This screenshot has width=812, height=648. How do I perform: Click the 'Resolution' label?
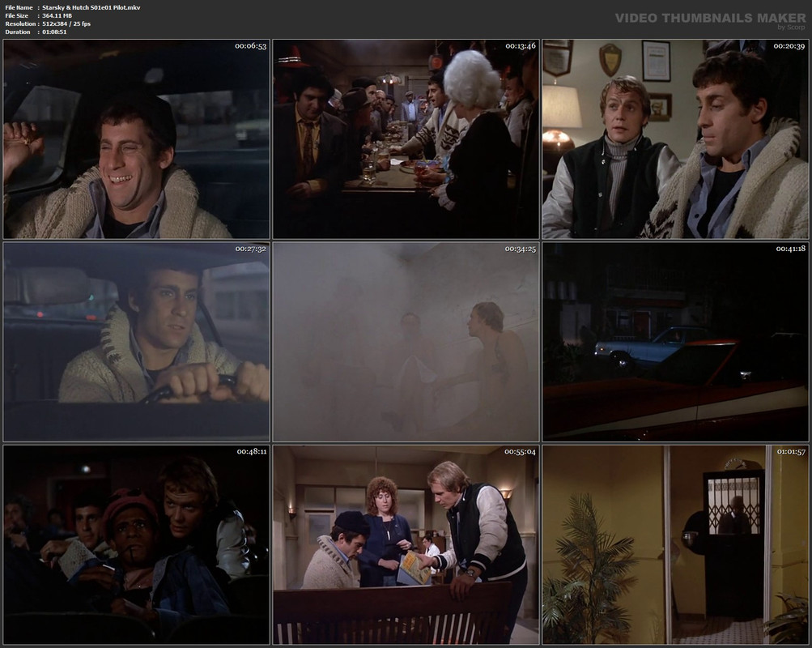(20, 23)
